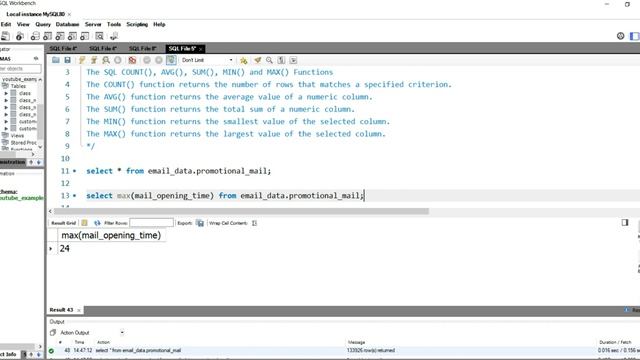Save the current SQL script
The width and height of the screenshot is (640, 360).
pyautogui.click(x=67, y=60)
